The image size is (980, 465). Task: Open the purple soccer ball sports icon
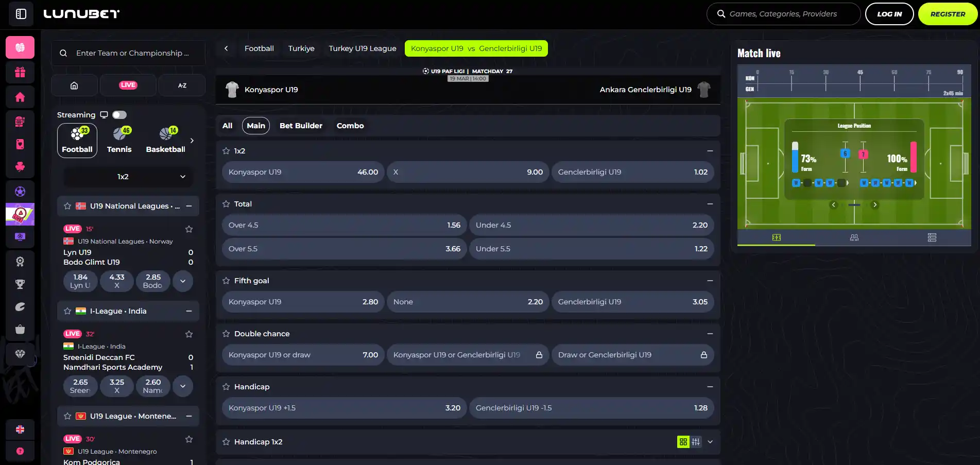[20, 192]
